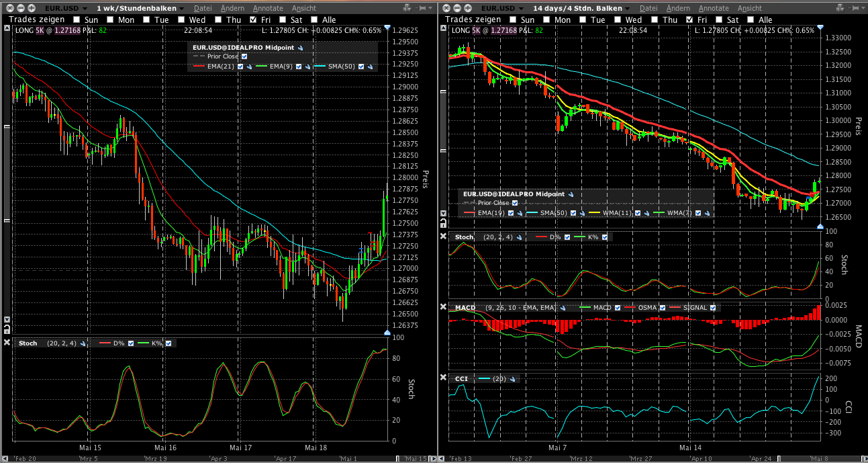Remove the MACD study panel
This screenshot has width=868, height=463.
444,307
